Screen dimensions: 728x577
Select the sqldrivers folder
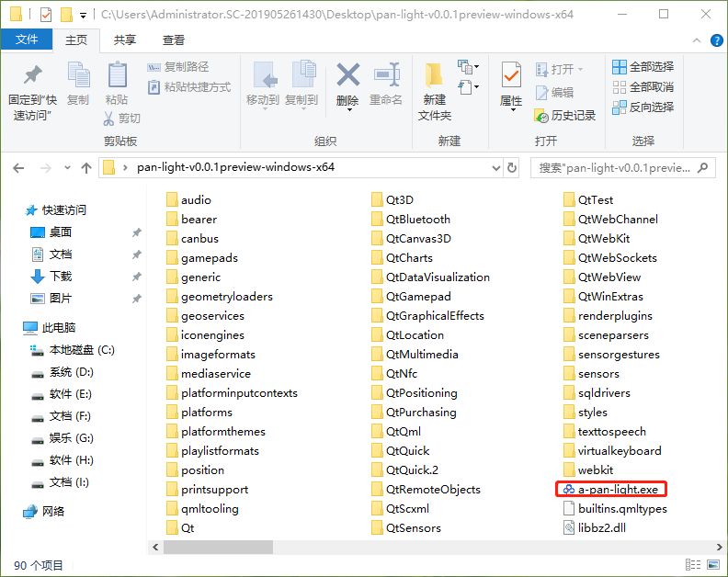click(x=597, y=392)
